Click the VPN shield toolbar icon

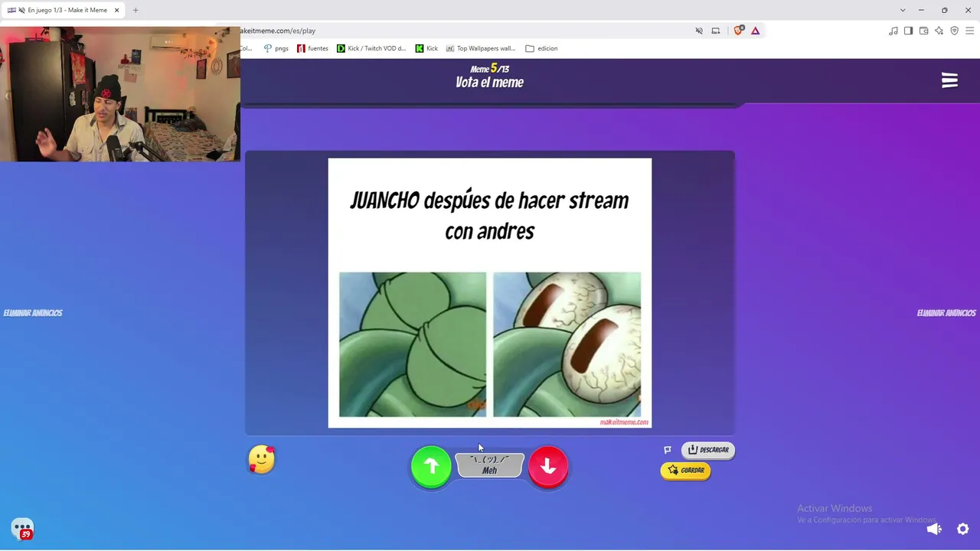[954, 31]
